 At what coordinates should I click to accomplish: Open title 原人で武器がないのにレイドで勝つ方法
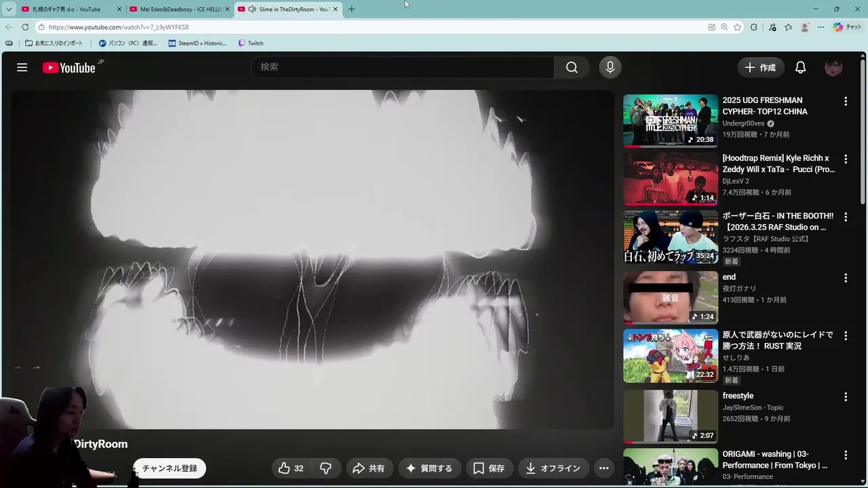tap(778, 340)
